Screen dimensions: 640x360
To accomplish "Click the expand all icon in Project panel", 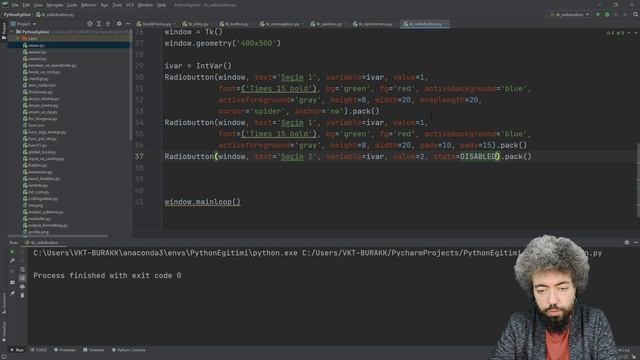I will coord(99,24).
